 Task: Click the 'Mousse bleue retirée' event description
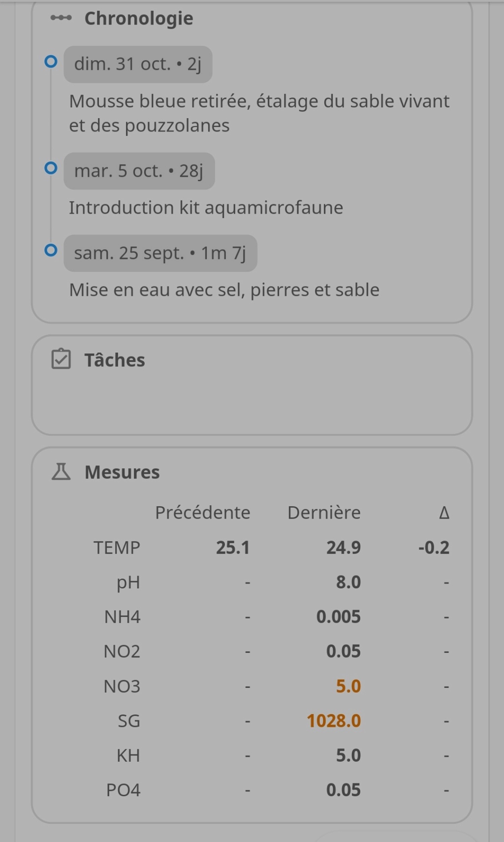(259, 113)
